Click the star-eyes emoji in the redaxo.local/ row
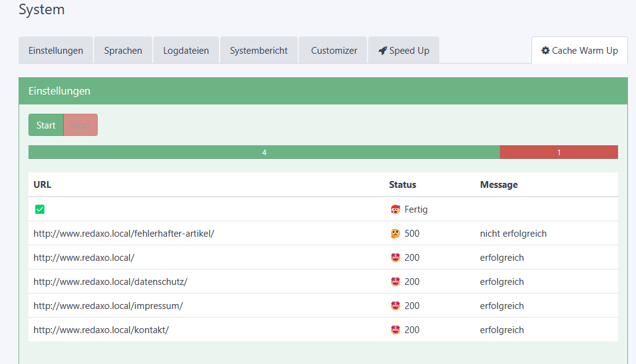The width and height of the screenshot is (636, 364). coord(395,257)
